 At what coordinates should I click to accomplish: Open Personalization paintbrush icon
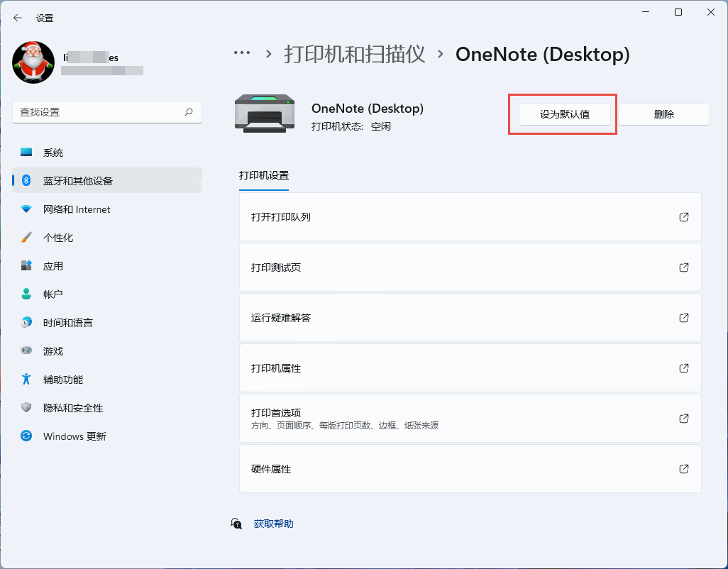point(26,237)
